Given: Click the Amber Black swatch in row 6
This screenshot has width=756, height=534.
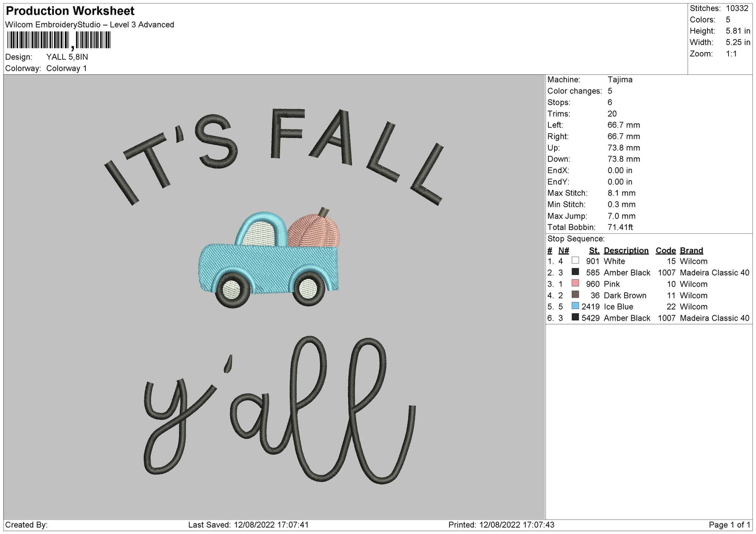Looking at the screenshot, I should coord(576,317).
